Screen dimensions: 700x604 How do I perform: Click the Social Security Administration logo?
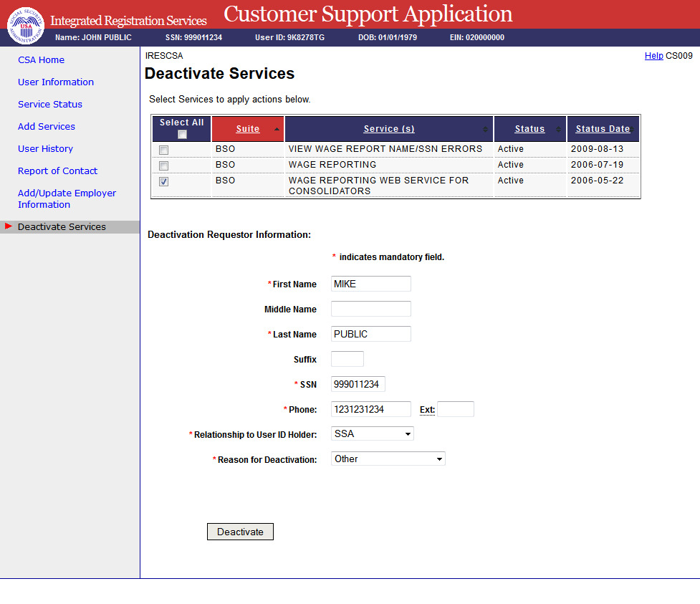pos(25,25)
